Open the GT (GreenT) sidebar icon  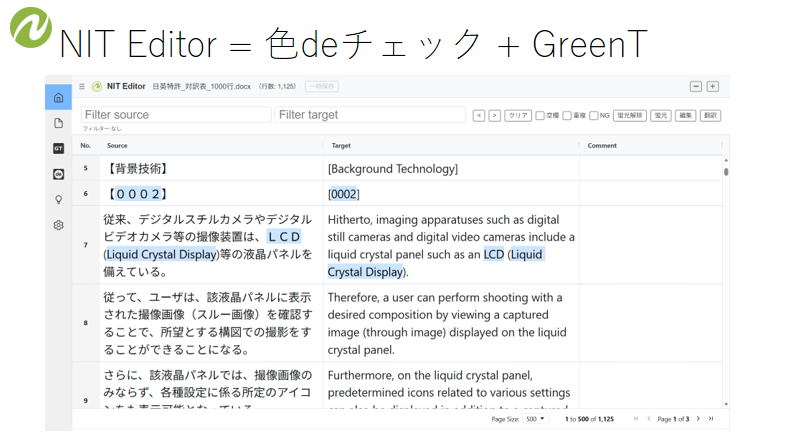click(58, 149)
